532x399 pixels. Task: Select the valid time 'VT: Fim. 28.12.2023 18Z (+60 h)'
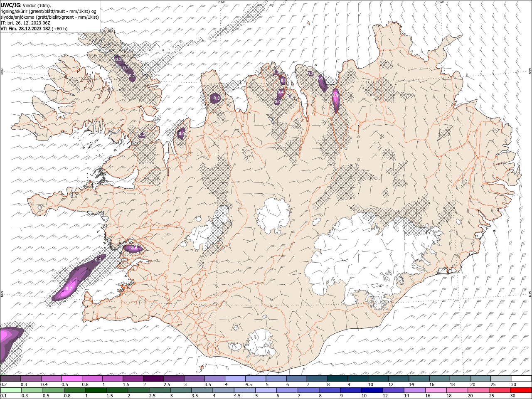coord(34,29)
